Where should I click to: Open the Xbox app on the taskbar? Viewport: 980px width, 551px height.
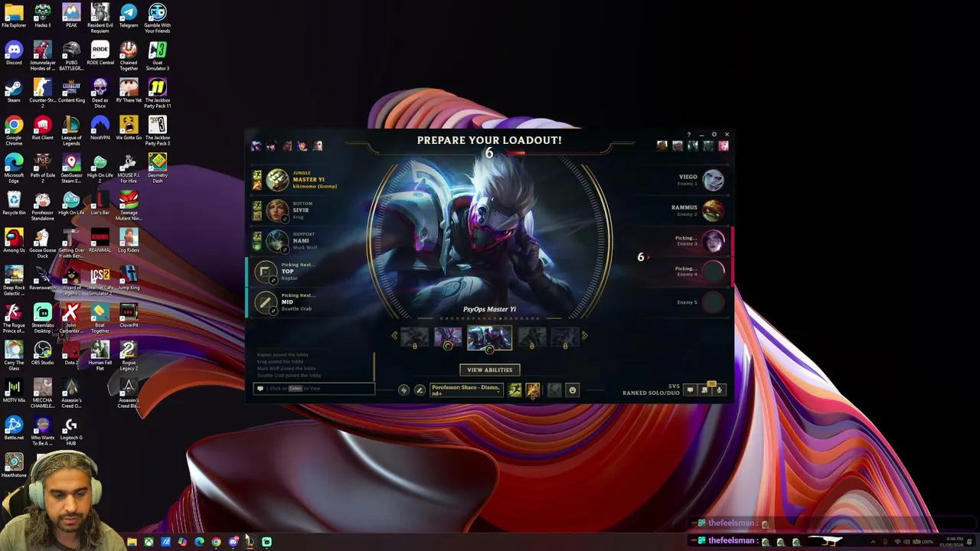point(149,542)
